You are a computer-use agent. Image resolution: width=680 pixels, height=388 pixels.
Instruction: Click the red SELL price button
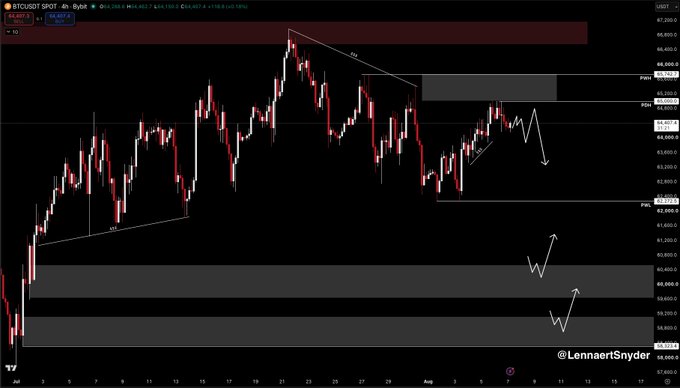click(19, 19)
